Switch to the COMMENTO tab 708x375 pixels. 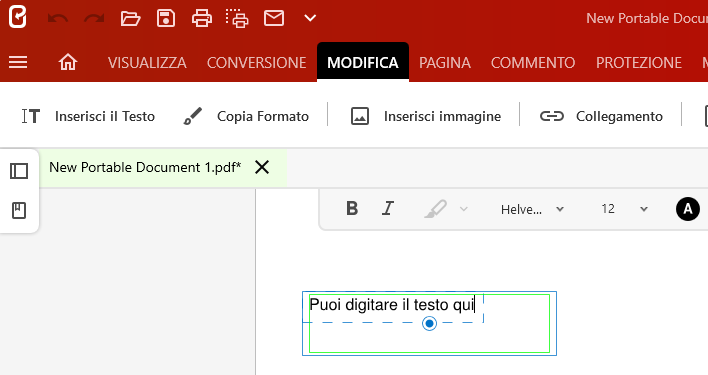point(533,63)
